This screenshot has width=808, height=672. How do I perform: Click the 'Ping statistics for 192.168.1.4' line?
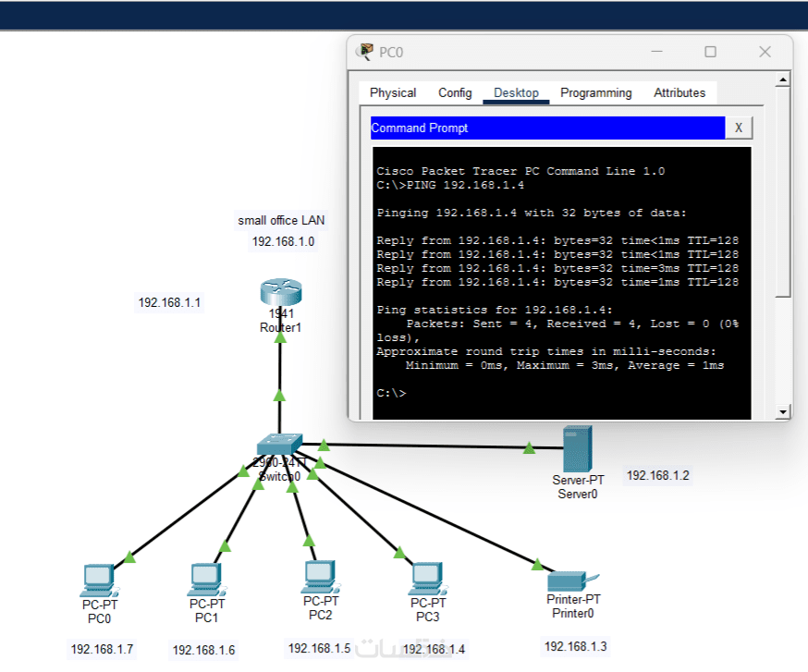pos(495,310)
